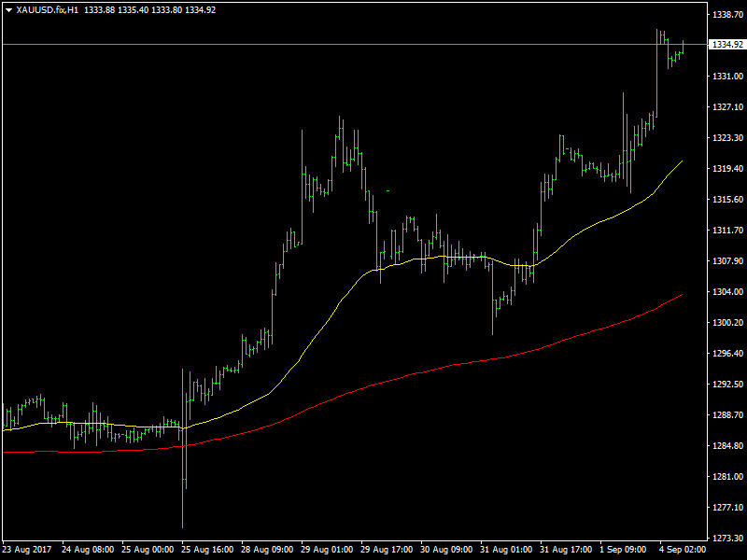Open the chart menu triangle beside XAUUSD.fix
Image resolution: width=747 pixels, height=560 pixels.
pyautogui.click(x=8, y=10)
